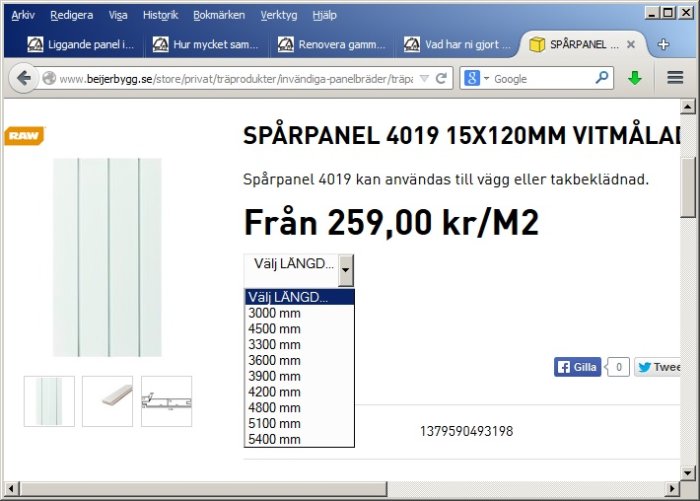Open the downloads green arrow icon

point(635,78)
